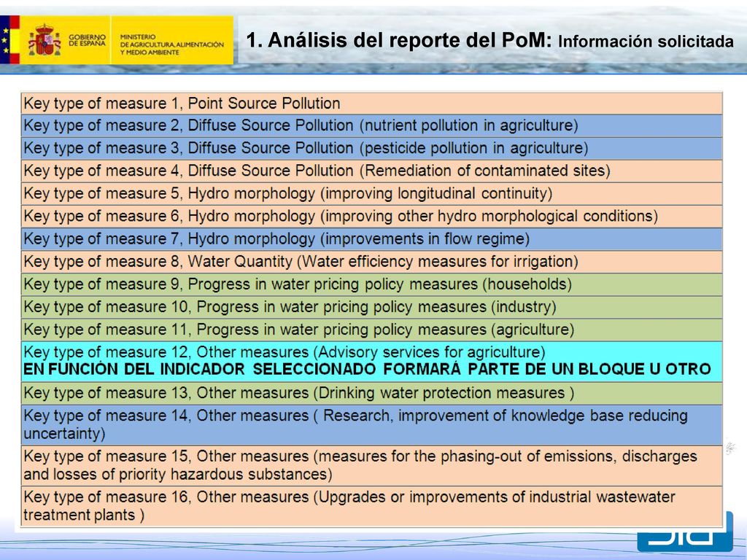Screen dimensions: 747x560
Task: Select measure 14 row, Research, improvement of knowledge base
Action: click(371, 425)
